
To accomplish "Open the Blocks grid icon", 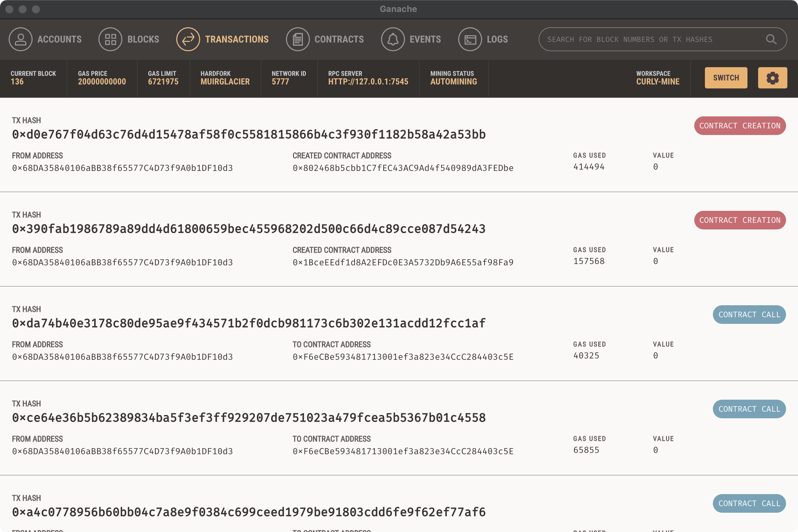I will [110, 39].
